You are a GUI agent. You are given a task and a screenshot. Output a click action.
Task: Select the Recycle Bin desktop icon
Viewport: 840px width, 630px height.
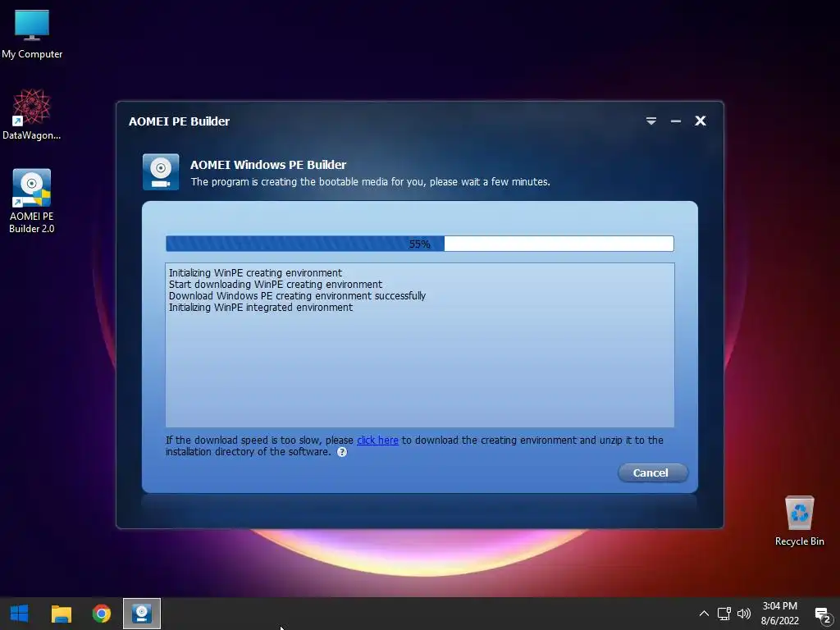pyautogui.click(x=799, y=521)
